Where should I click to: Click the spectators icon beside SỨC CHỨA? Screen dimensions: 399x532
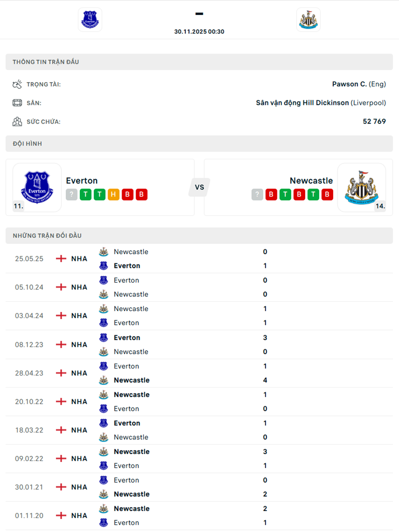pos(17,121)
